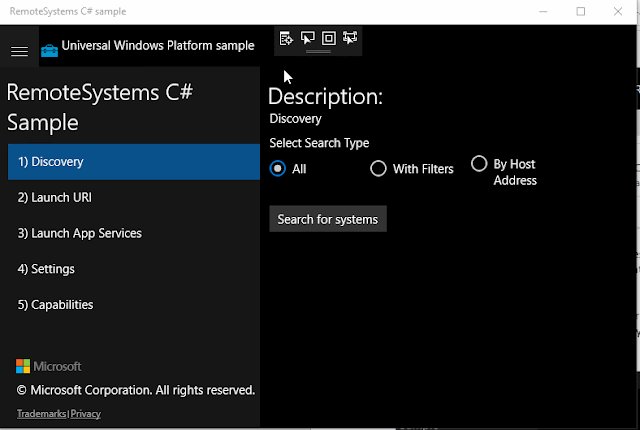Click Search for systems button
The width and height of the screenshot is (640, 430).
pos(328,219)
